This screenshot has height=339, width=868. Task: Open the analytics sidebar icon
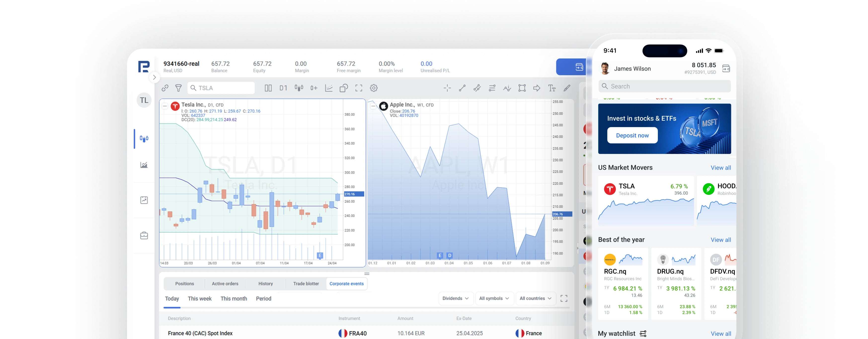(144, 200)
